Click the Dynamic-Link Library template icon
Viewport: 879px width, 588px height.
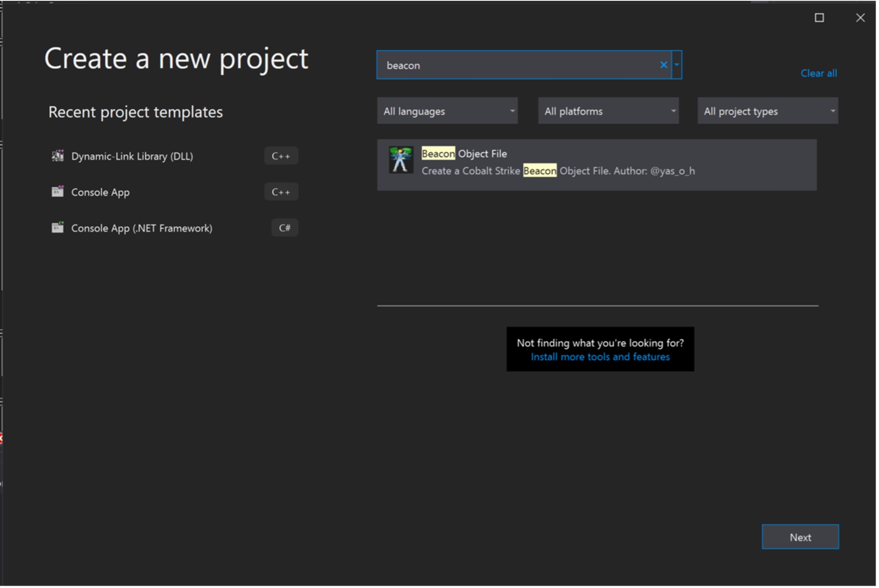[58, 156]
